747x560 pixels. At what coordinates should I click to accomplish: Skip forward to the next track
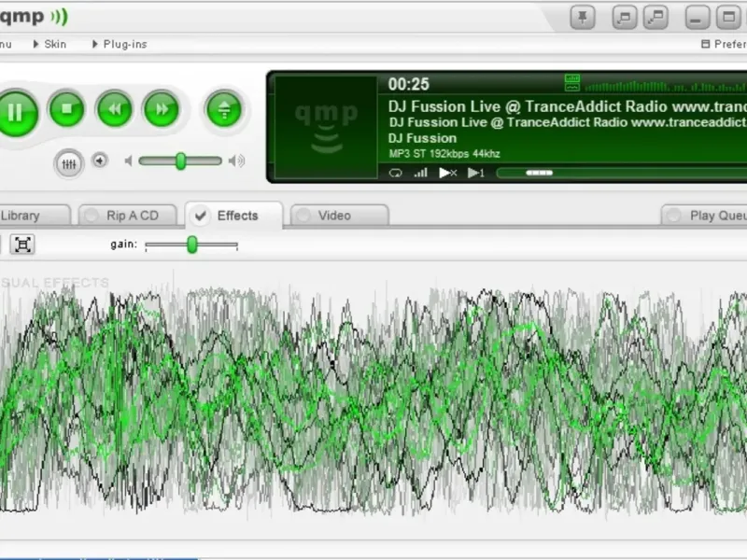162,109
